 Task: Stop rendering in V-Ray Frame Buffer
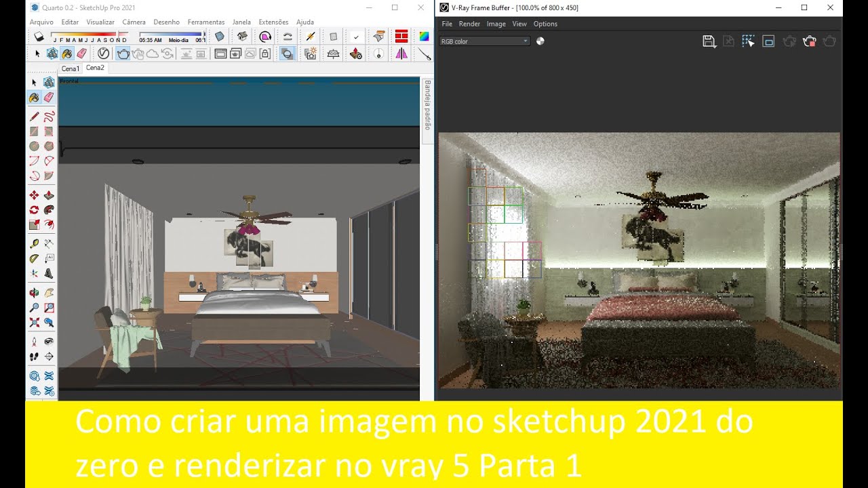[809, 41]
